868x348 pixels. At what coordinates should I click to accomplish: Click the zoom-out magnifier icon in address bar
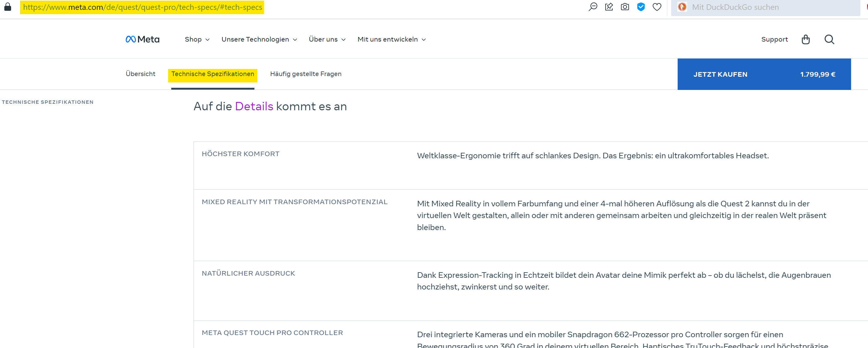coord(593,7)
